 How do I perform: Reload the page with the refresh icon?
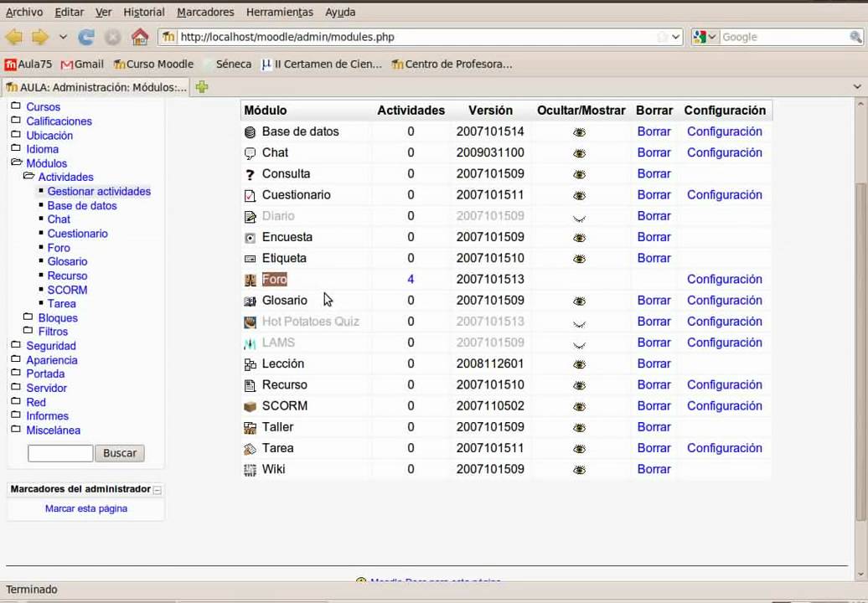point(85,37)
